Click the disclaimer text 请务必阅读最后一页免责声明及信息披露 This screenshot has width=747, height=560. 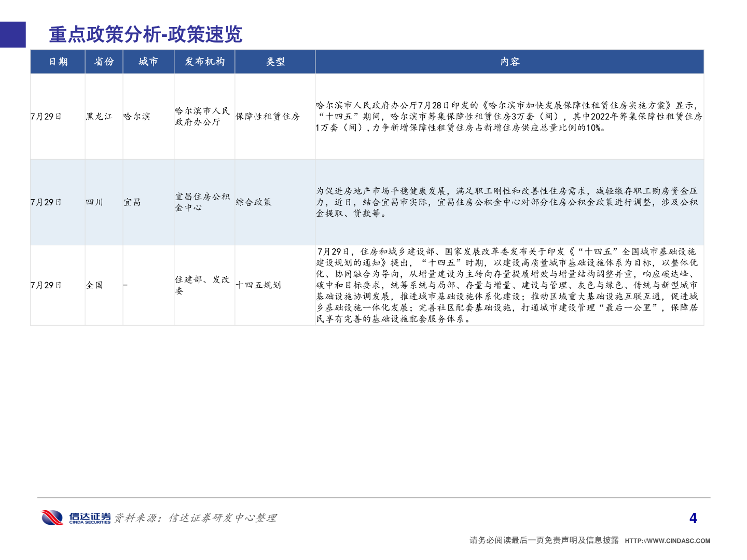[x=543, y=540]
